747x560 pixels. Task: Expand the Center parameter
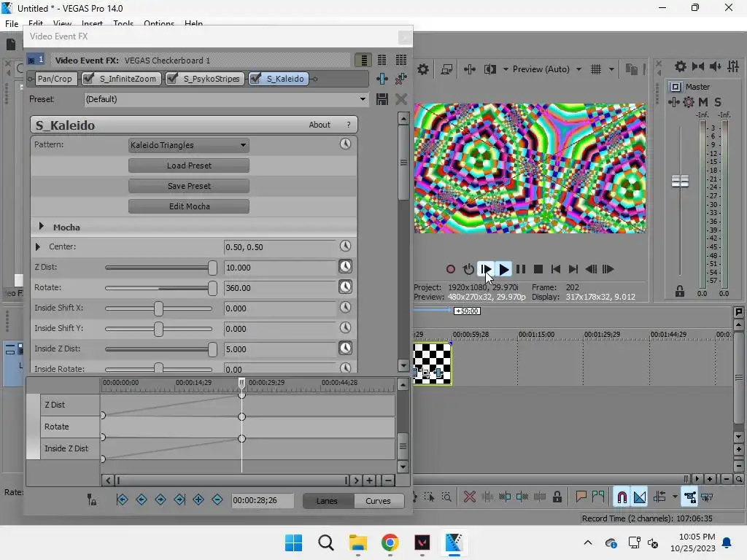point(38,246)
